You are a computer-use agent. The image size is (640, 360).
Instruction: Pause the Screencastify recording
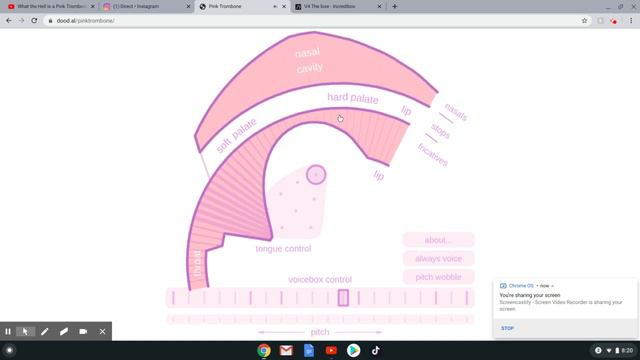pos(8,331)
